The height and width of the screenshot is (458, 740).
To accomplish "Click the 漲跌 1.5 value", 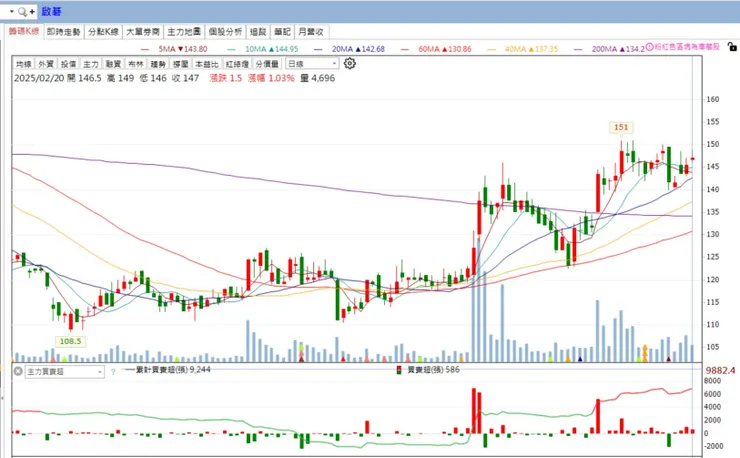I will click(225, 78).
